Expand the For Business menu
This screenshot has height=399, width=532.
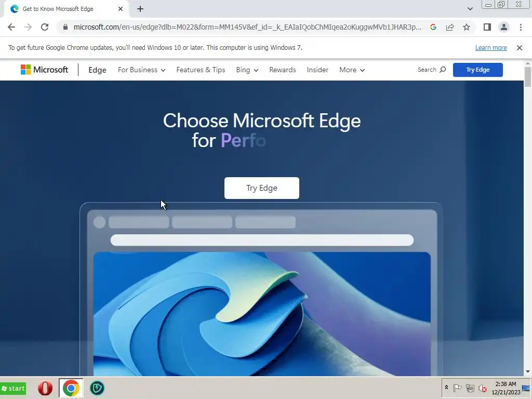coord(141,70)
